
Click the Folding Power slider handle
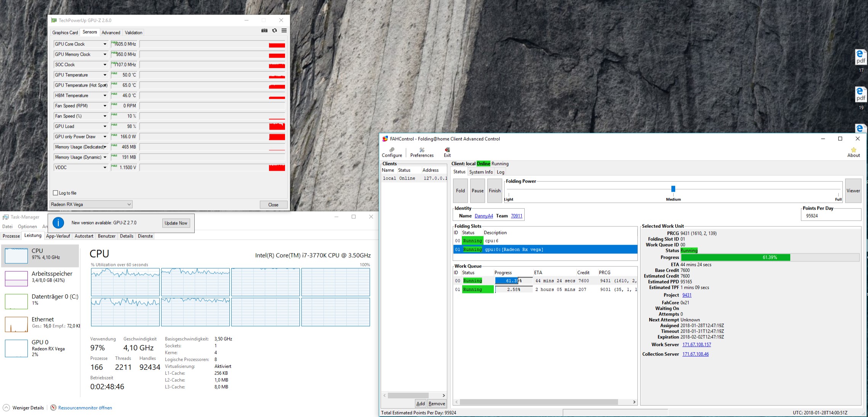(673, 189)
